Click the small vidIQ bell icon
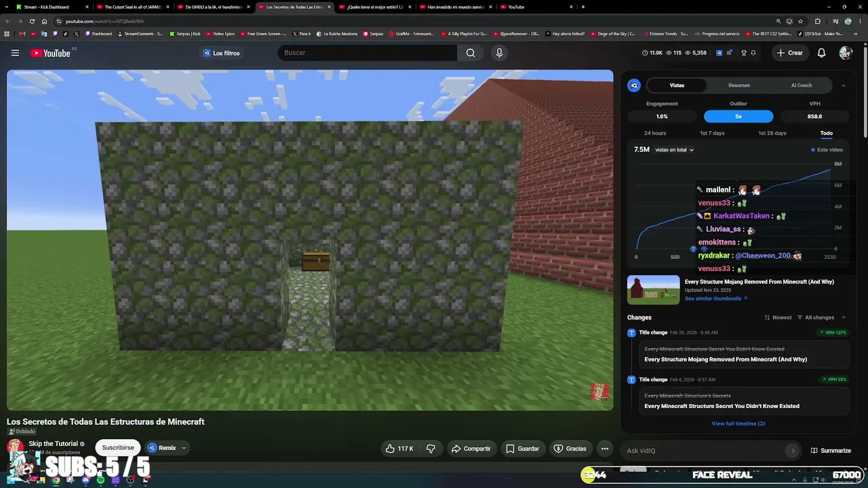 pyautogui.click(x=753, y=53)
